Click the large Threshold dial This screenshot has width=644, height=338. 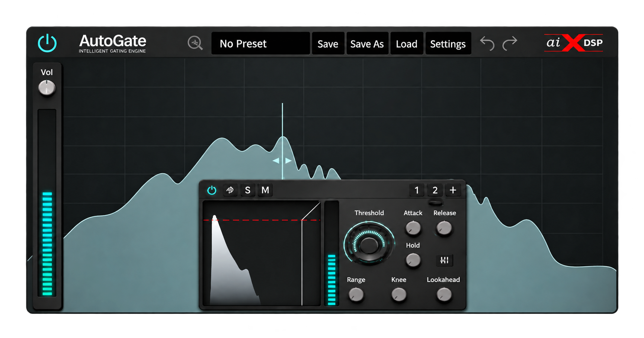coord(369,244)
